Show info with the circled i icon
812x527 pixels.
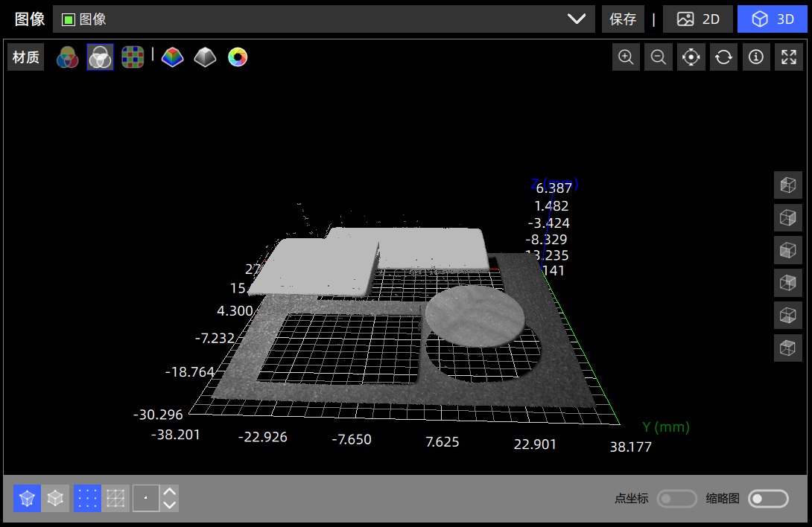click(x=756, y=57)
